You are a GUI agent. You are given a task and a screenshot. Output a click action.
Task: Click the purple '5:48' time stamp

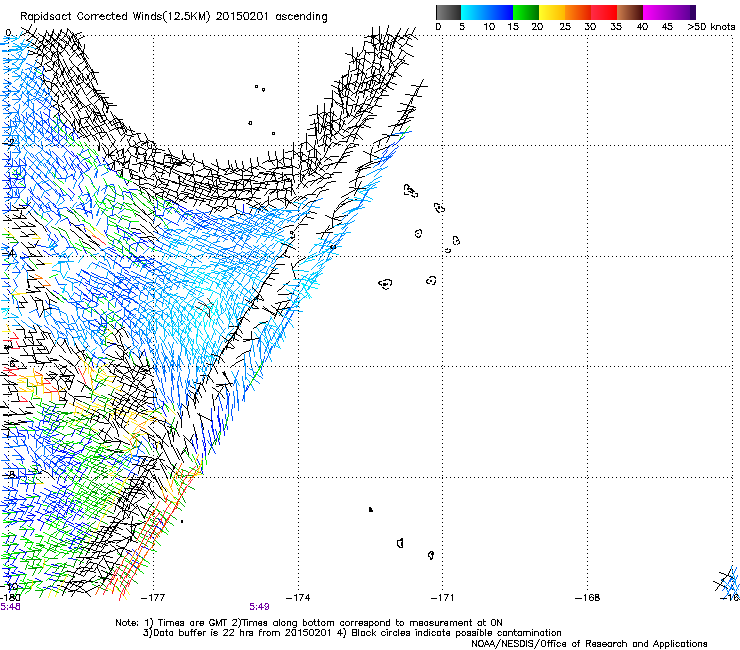[10, 607]
